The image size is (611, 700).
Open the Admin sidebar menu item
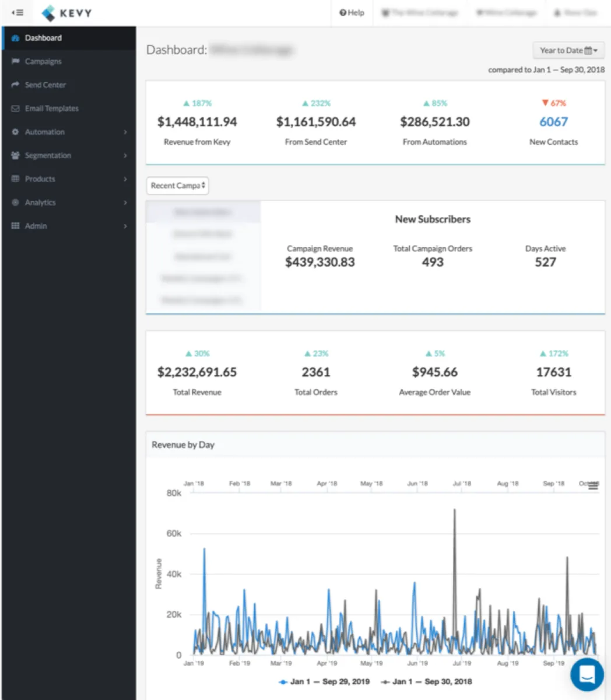point(36,226)
